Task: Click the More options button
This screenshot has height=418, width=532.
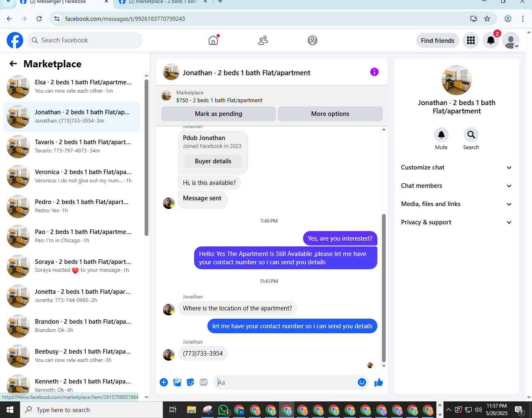Action: tap(330, 114)
